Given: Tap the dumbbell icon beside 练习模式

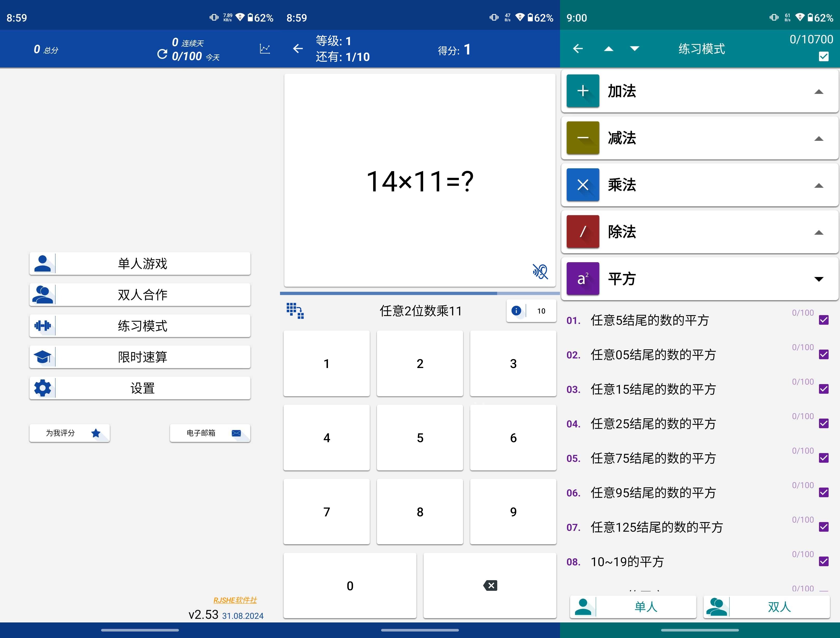Looking at the screenshot, I should click(43, 326).
